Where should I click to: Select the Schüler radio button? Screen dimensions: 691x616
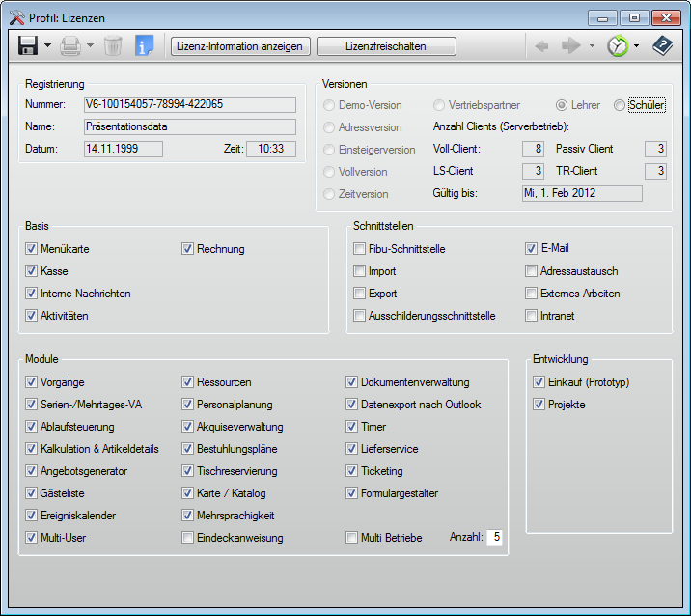pos(620,105)
